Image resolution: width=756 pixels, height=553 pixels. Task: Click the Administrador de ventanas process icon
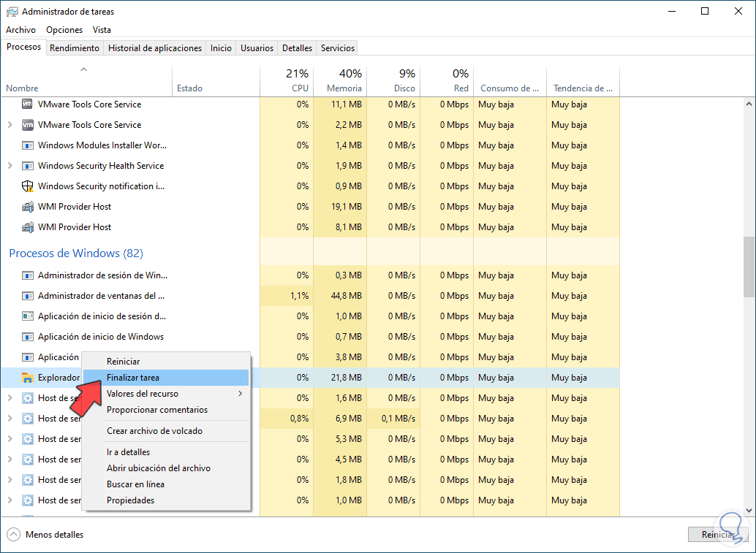tap(28, 296)
